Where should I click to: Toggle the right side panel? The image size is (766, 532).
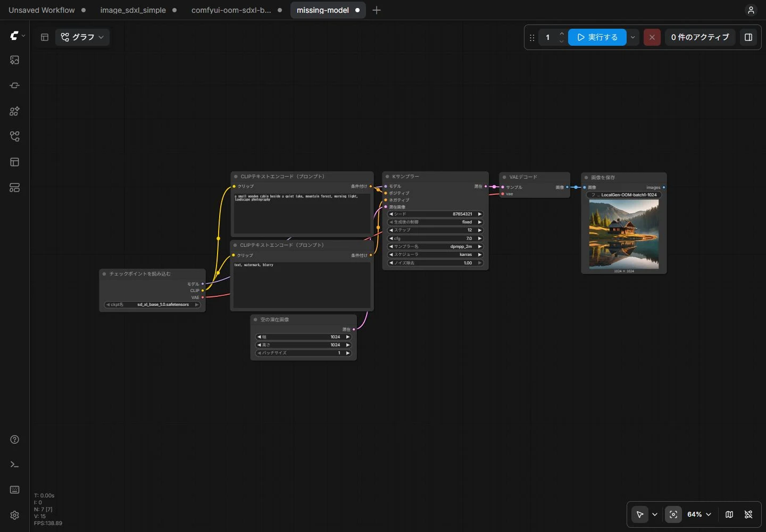point(748,37)
